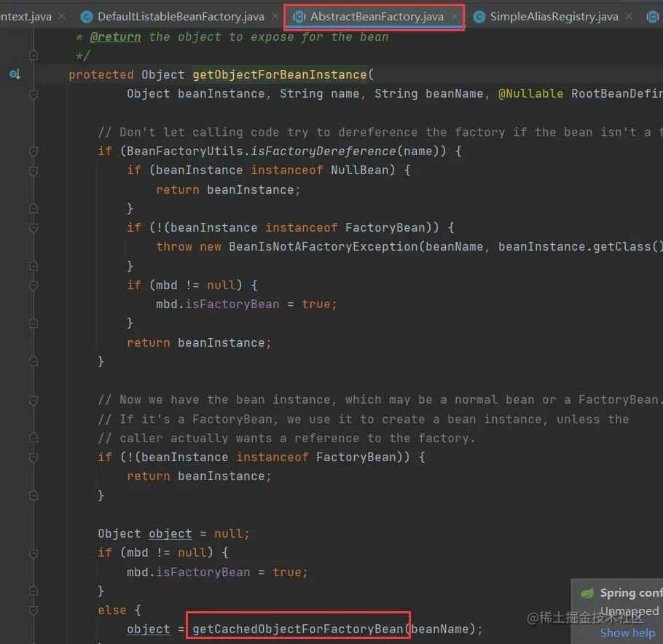Click the BeanIsNotAFactoryException class name
This screenshot has height=644, width=663.
[x=323, y=247]
